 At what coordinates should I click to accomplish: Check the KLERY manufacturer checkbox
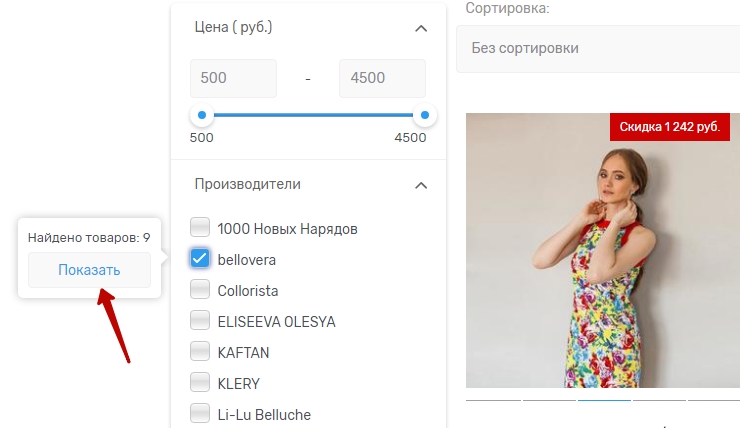click(x=200, y=384)
